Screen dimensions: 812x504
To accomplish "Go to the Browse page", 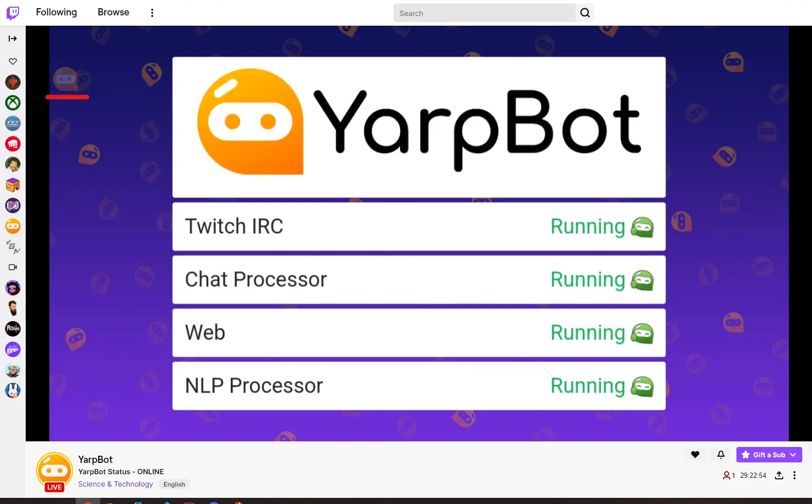I will 113,12.
